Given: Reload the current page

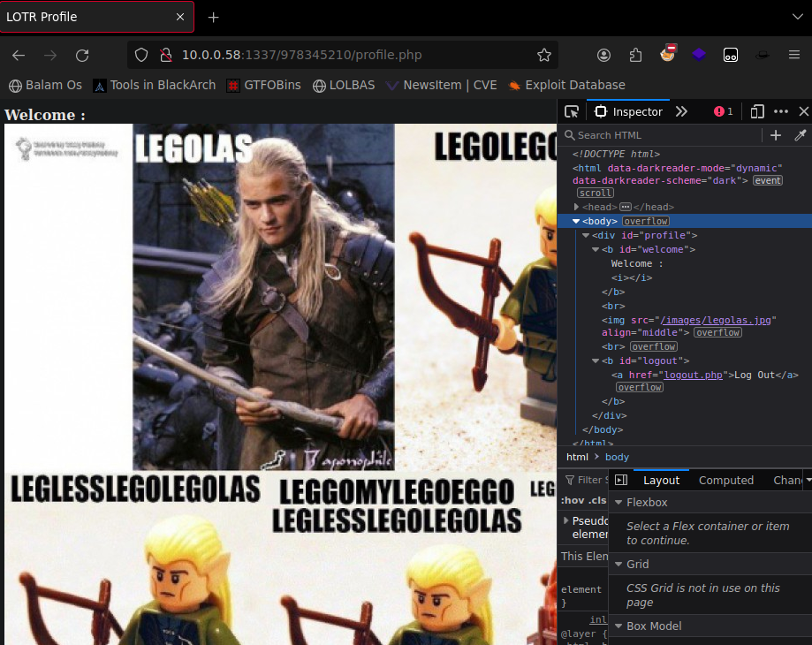Looking at the screenshot, I should (x=82, y=55).
